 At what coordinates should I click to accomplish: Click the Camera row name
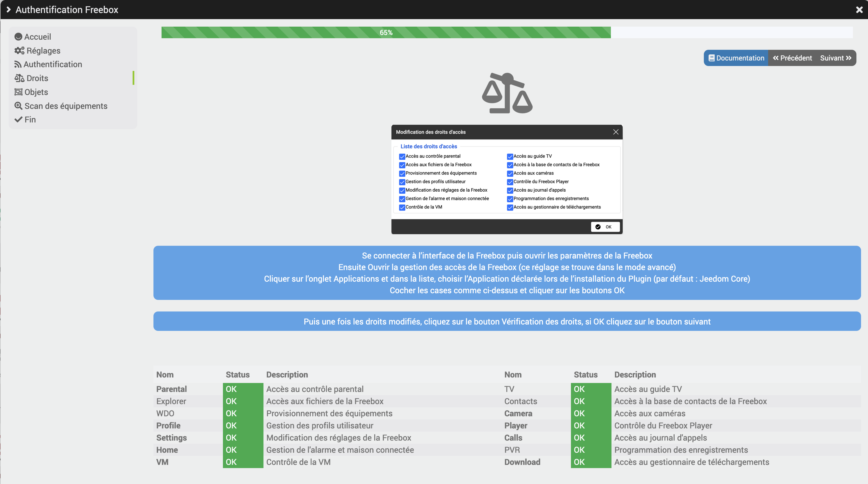(x=518, y=413)
